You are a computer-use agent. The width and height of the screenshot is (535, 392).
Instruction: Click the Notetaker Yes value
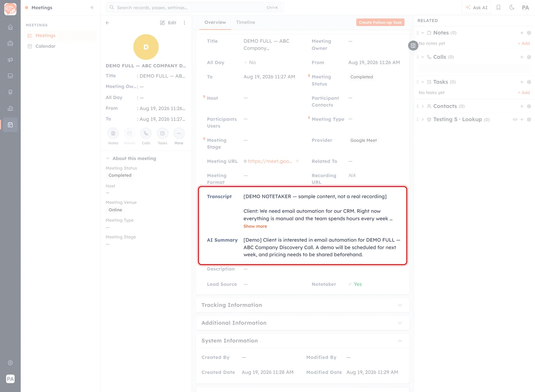pyautogui.click(x=355, y=284)
